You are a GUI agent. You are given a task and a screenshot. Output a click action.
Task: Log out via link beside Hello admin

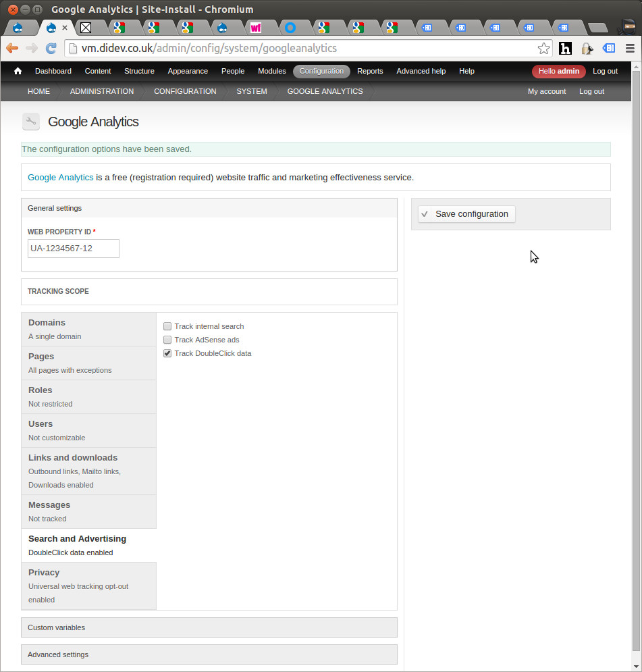click(x=605, y=71)
